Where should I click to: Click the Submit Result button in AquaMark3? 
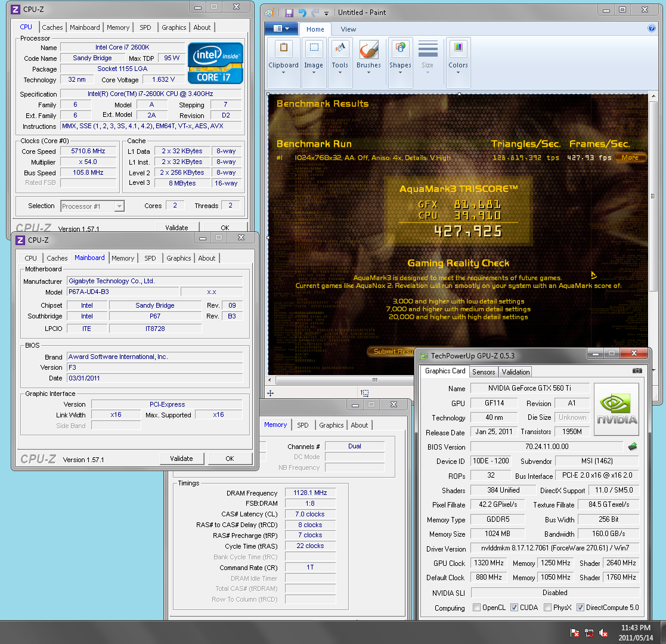point(392,351)
